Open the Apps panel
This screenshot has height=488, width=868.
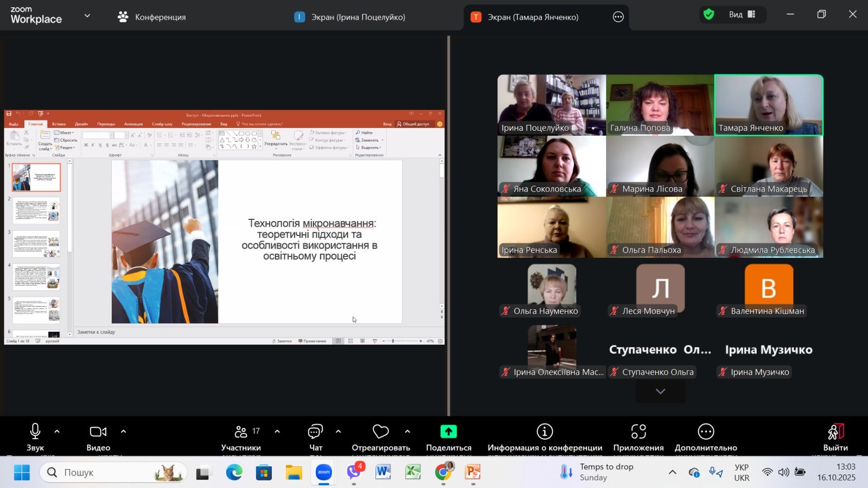click(638, 438)
